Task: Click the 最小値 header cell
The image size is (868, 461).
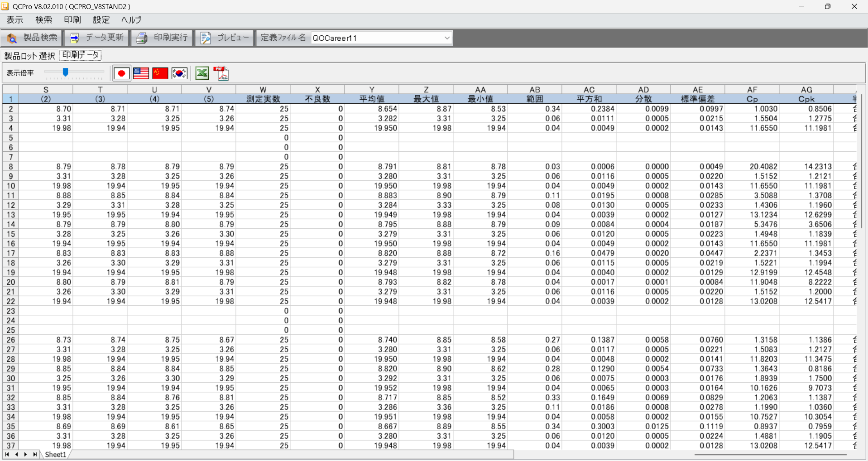Action: pyautogui.click(x=480, y=99)
